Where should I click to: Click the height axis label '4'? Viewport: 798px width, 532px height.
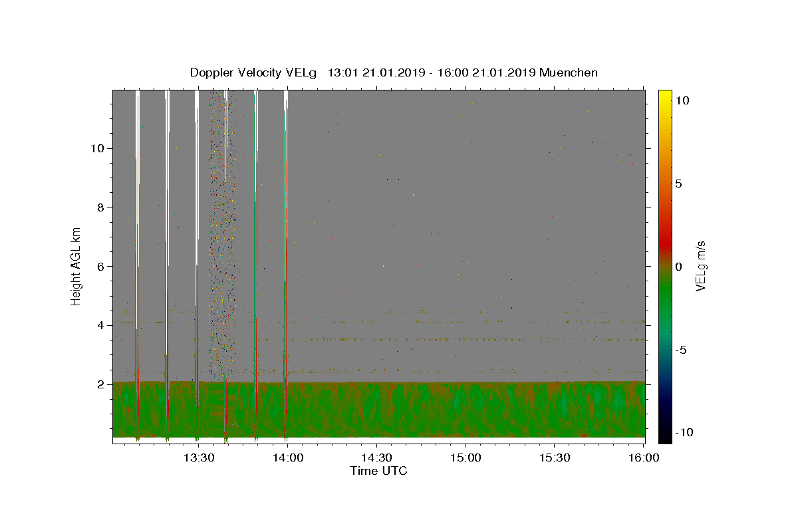pyautogui.click(x=100, y=325)
